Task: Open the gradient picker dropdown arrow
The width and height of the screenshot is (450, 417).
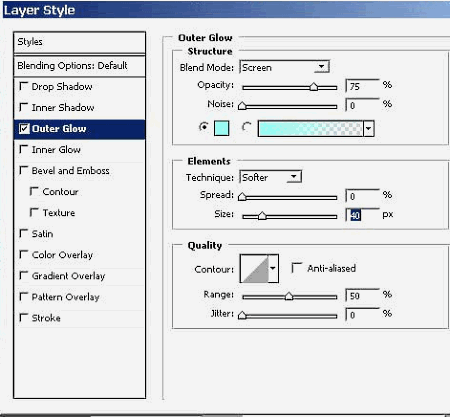Action: [368, 128]
